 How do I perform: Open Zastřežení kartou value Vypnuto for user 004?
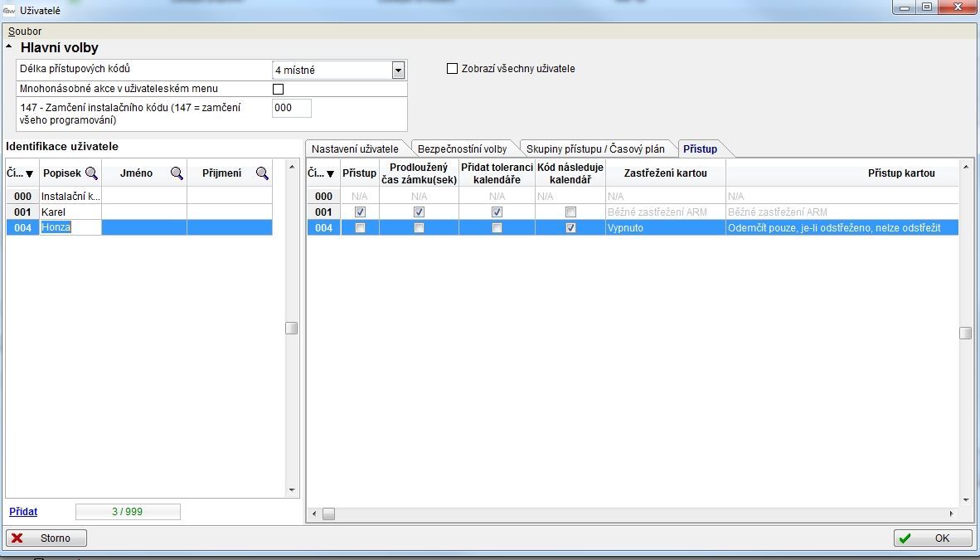(665, 228)
